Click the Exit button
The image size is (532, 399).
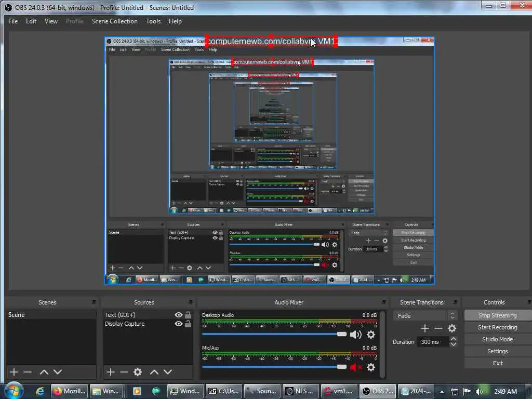point(497,363)
